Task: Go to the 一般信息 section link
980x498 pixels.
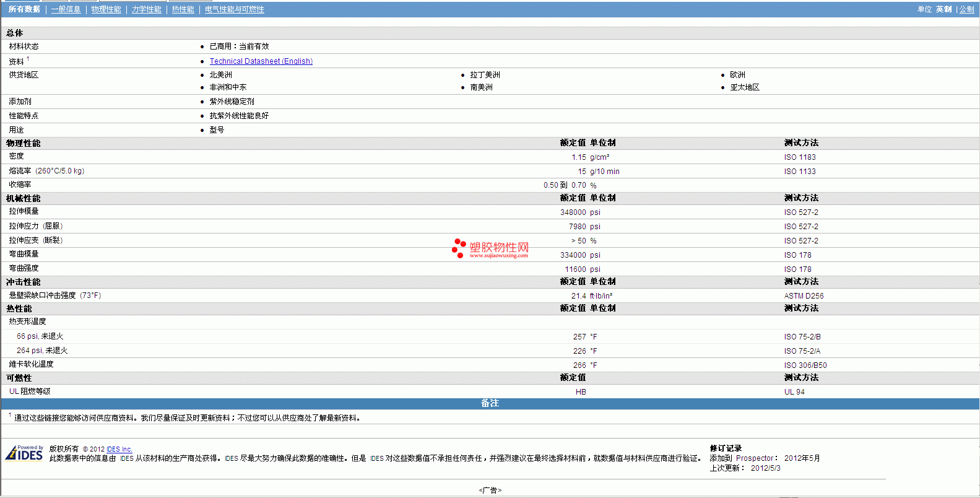Action: coord(66,9)
